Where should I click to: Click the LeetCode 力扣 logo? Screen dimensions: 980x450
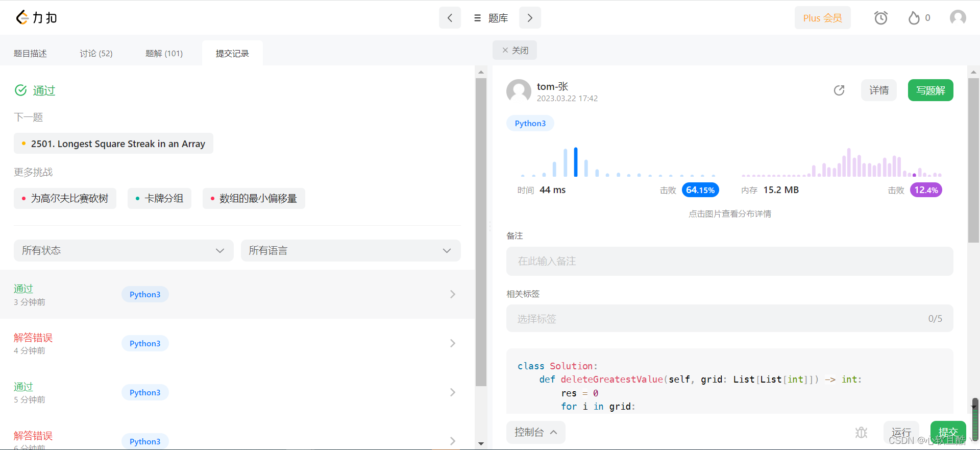36,17
